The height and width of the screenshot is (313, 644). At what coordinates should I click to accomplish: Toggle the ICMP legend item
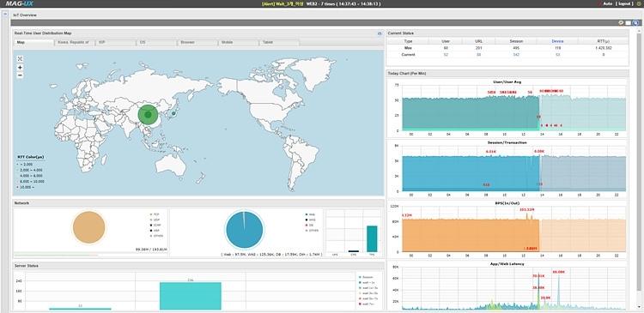click(155, 226)
